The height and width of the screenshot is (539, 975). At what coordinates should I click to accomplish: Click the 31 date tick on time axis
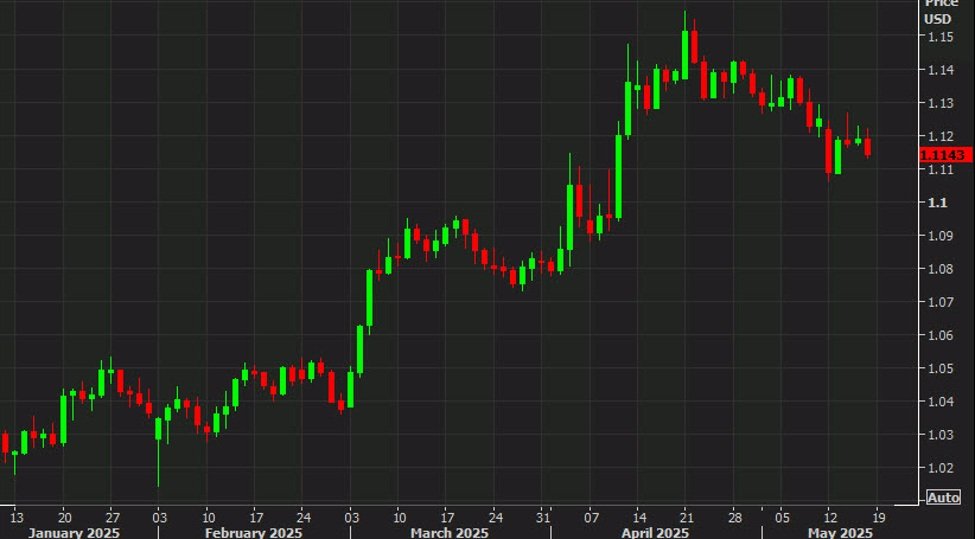pyautogui.click(x=543, y=516)
